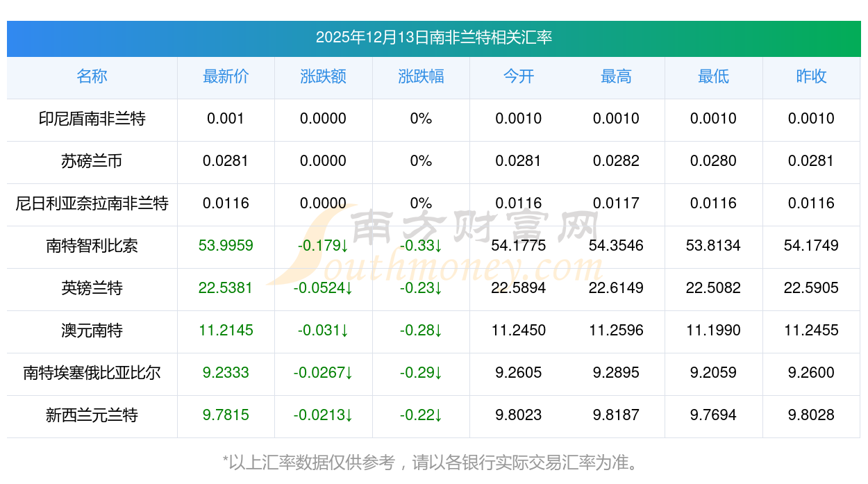Click the table title 2025年12月13日南非兰特相关汇率
The height and width of the screenshot is (484, 868).
click(x=434, y=37)
